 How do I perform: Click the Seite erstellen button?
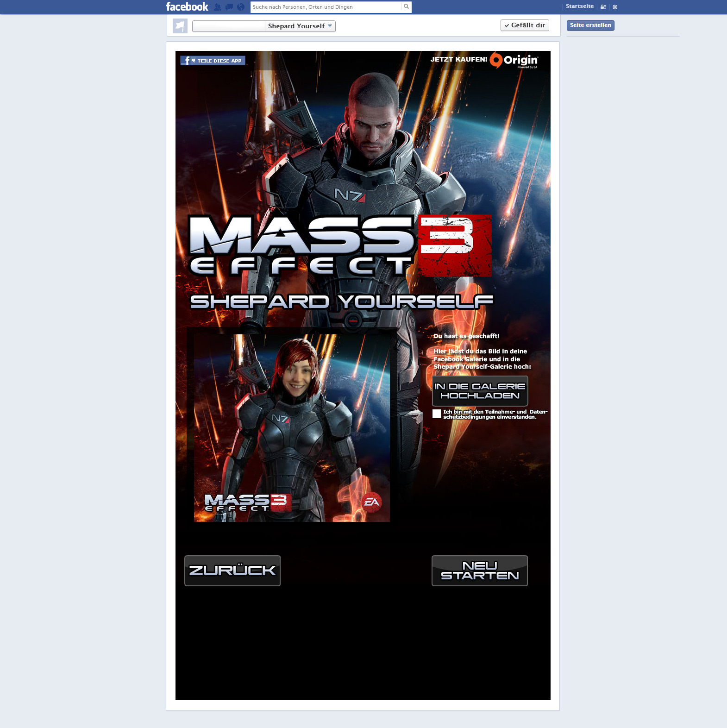(x=590, y=25)
